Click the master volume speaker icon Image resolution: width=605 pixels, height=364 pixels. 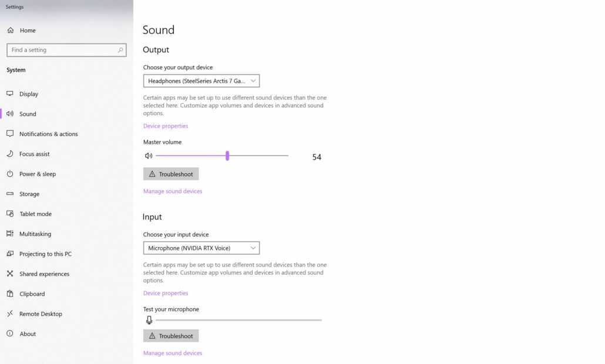coord(149,156)
